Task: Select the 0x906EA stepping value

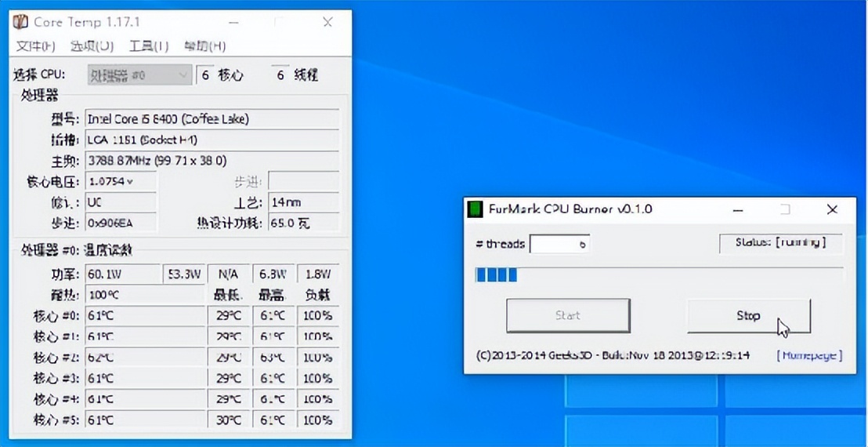Action: tap(121, 223)
